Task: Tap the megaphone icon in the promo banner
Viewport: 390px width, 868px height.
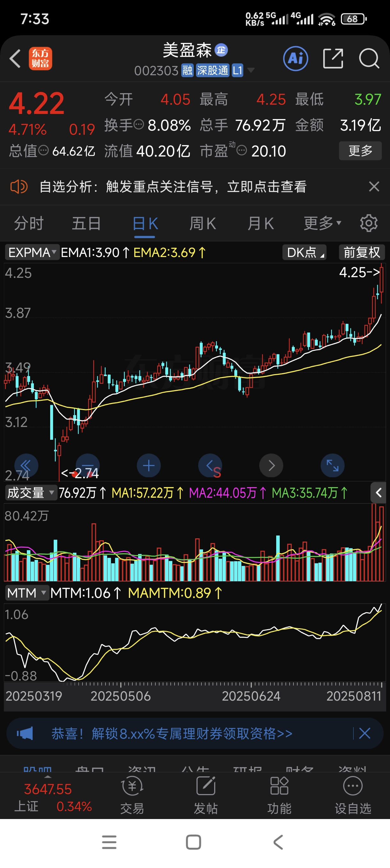Action: point(25,734)
